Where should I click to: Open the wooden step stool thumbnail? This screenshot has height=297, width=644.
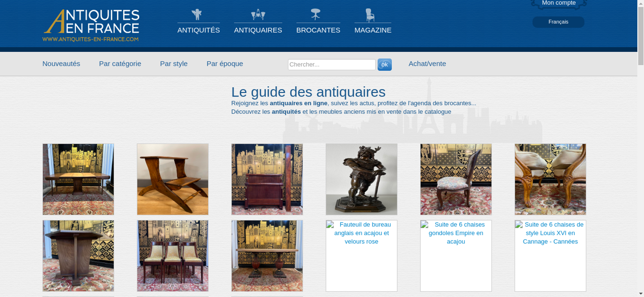(173, 179)
